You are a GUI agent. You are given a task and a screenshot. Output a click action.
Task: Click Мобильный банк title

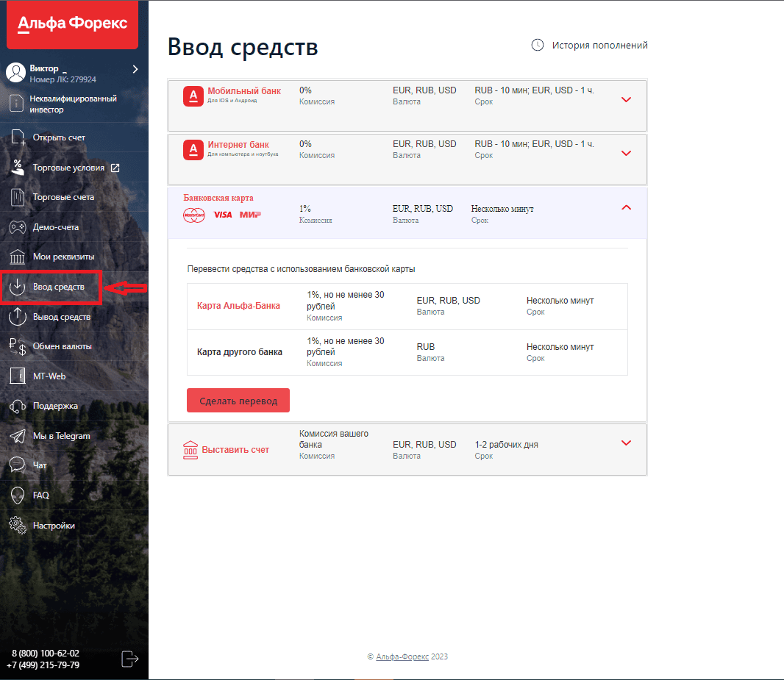coord(244,91)
